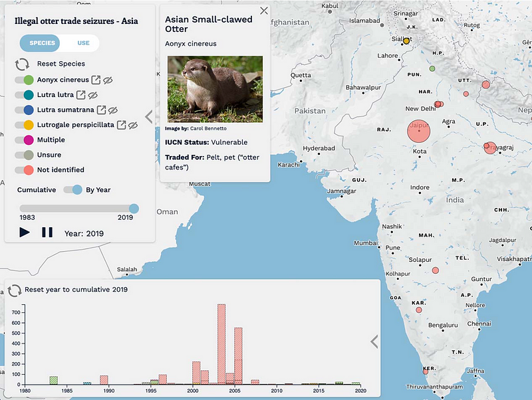532x400 pixels.
Task: Collapse the legend panel with left chevron
Action: click(x=148, y=116)
